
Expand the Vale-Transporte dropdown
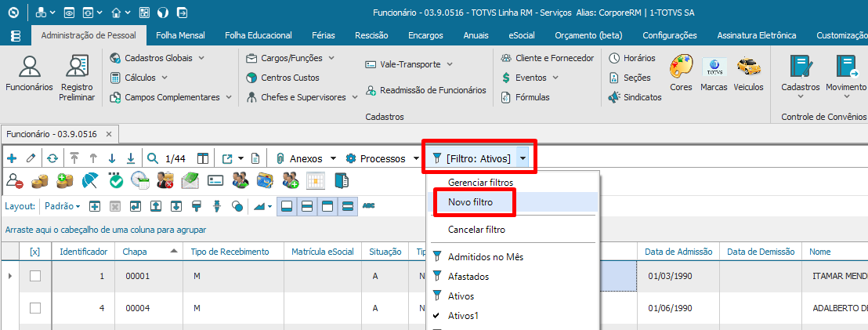tap(450, 64)
